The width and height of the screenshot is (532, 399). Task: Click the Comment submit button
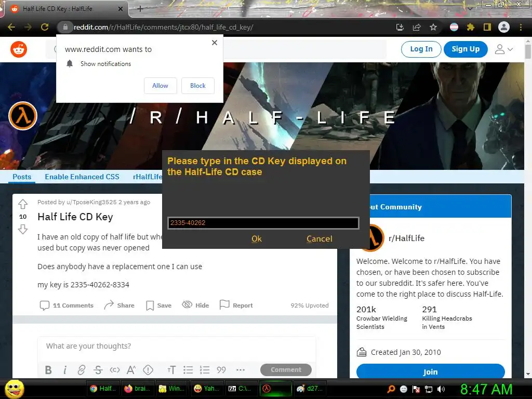point(286,370)
